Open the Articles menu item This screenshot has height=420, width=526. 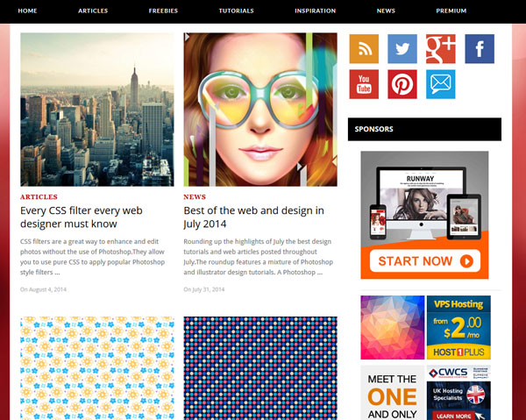tap(93, 11)
